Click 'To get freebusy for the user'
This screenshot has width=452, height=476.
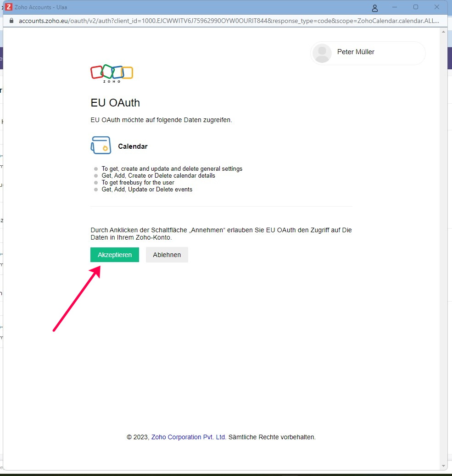[x=138, y=182]
